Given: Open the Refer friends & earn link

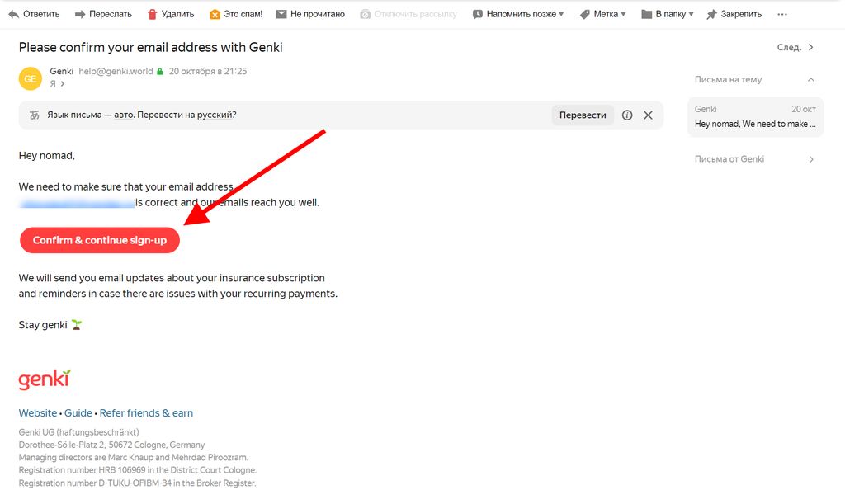Looking at the screenshot, I should pos(146,413).
